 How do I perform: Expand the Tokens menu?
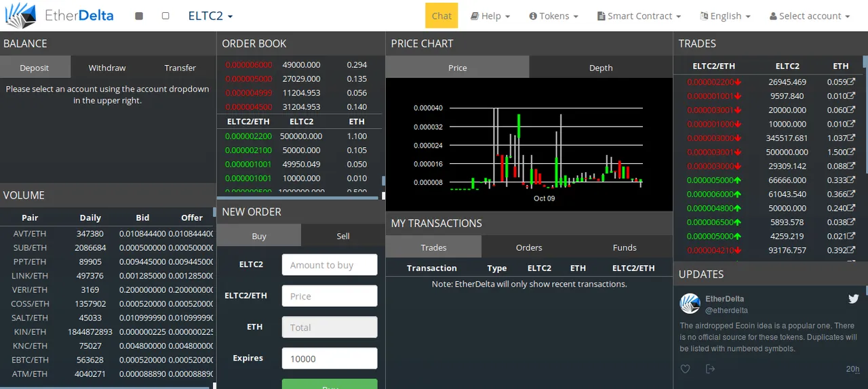(x=553, y=16)
